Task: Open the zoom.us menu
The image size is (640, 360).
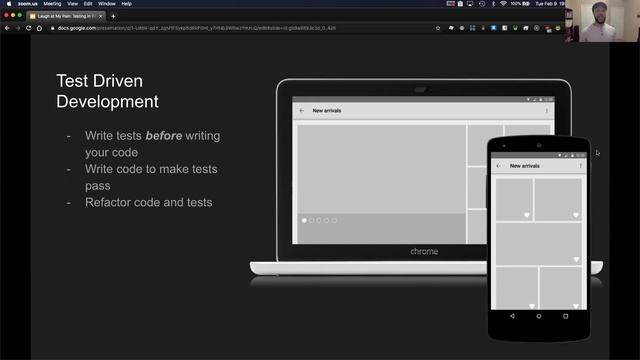Action: [x=27, y=4]
